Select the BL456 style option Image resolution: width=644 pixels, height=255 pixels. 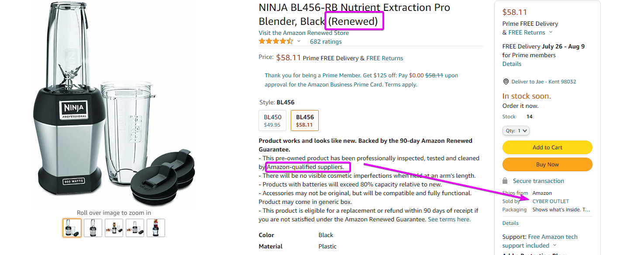coord(304,120)
